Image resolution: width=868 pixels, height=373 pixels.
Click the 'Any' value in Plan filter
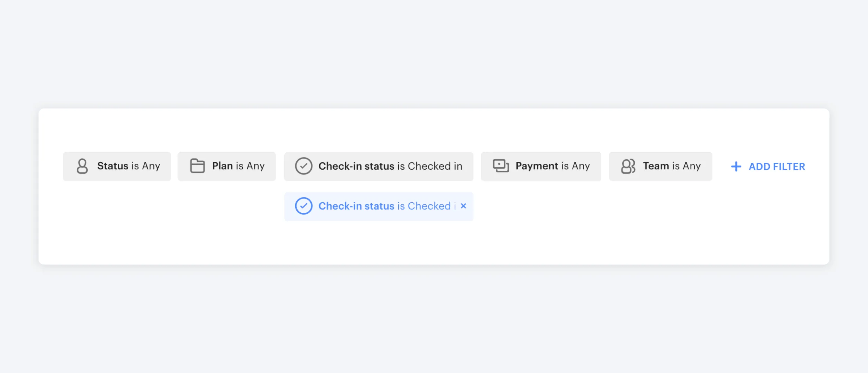[256, 167]
